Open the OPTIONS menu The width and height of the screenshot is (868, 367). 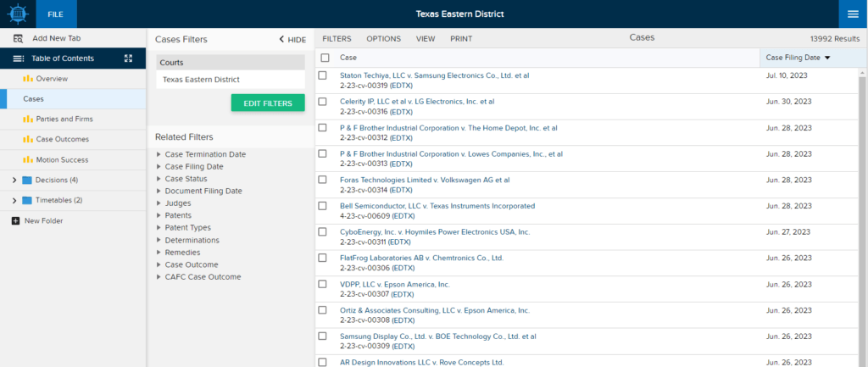[x=384, y=39]
